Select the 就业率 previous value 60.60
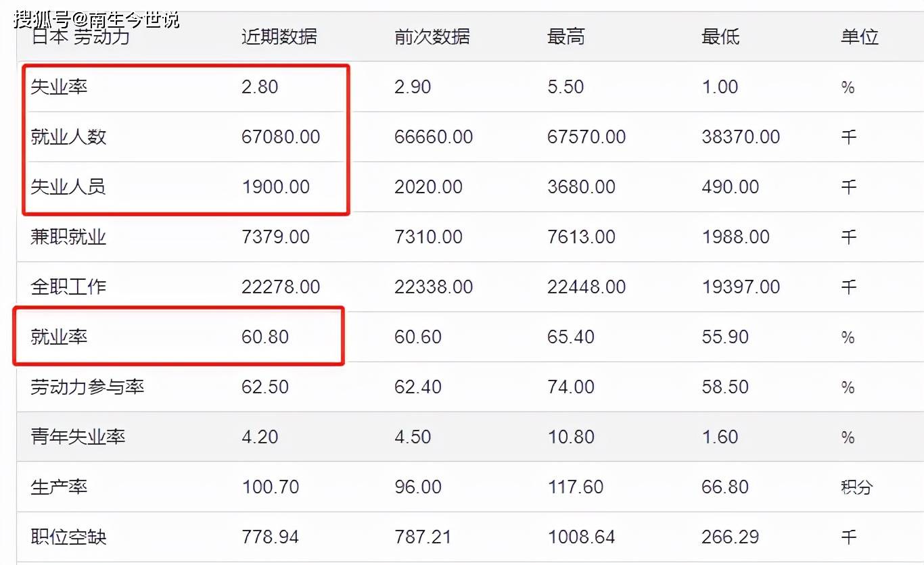Screen dimensions: 924x565 (418, 337)
